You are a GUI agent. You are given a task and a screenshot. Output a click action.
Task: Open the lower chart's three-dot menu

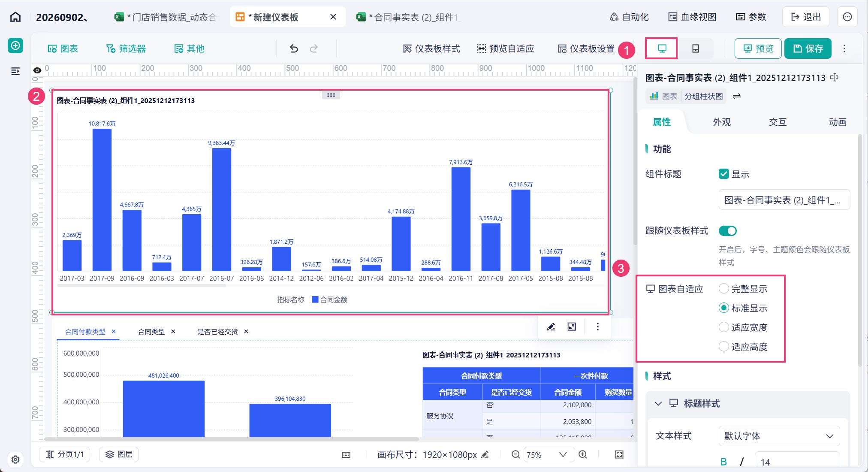coord(597,327)
